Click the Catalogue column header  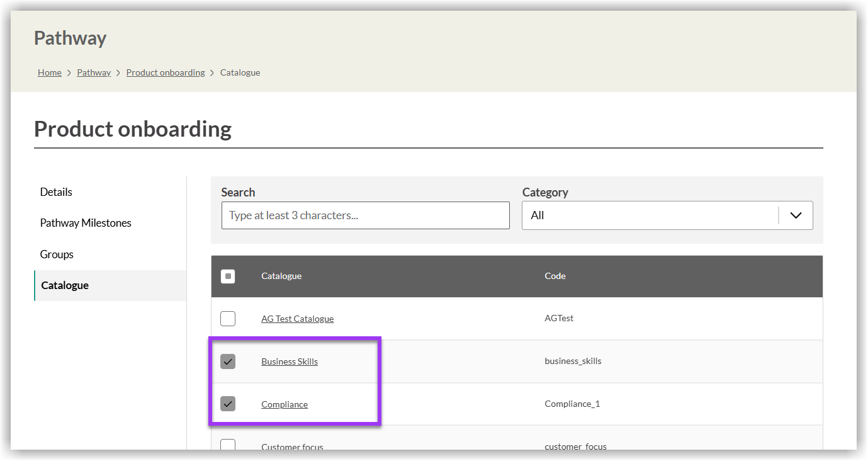[281, 276]
